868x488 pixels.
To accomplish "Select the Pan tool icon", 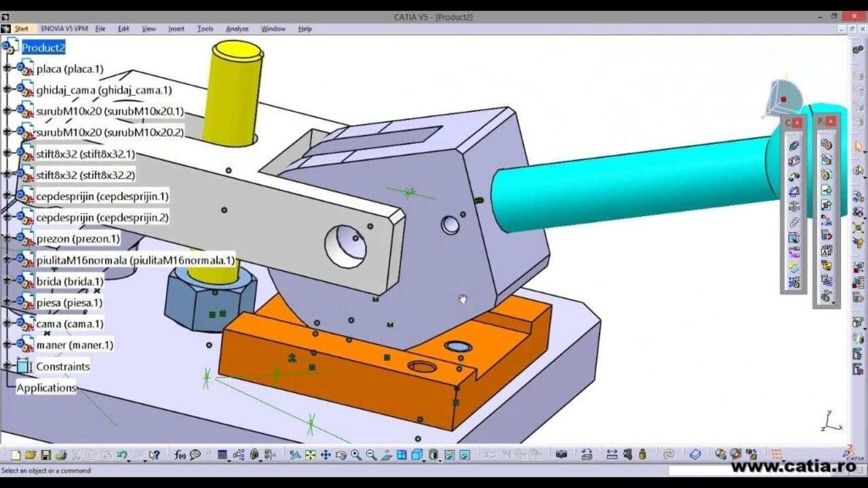I will (x=325, y=455).
